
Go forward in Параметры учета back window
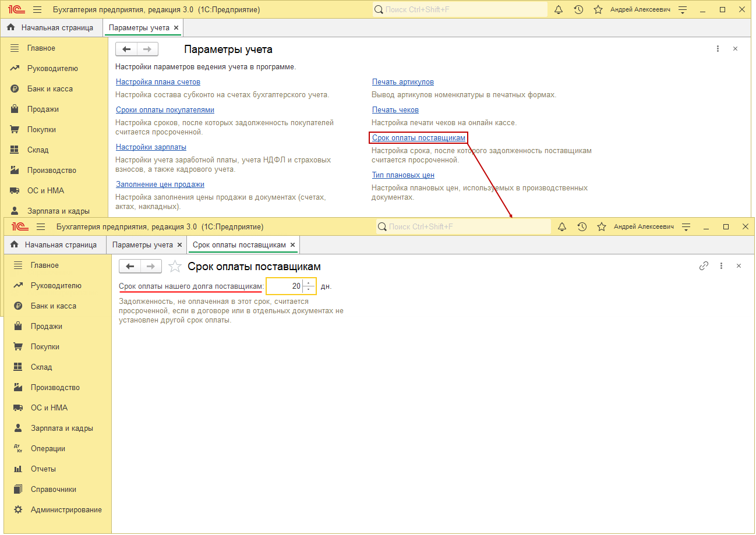click(x=147, y=49)
